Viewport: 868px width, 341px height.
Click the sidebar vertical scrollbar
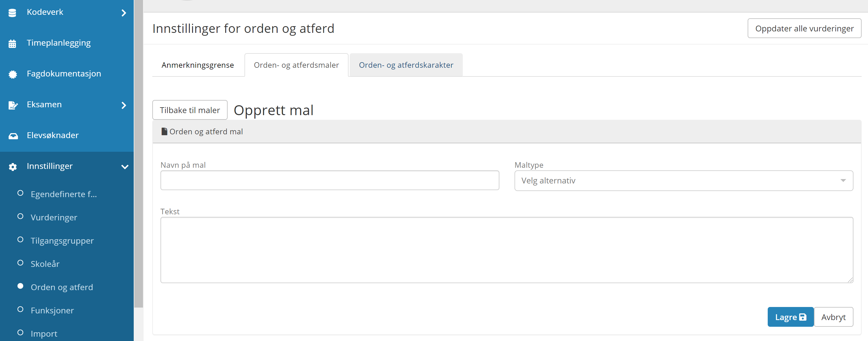(138, 154)
